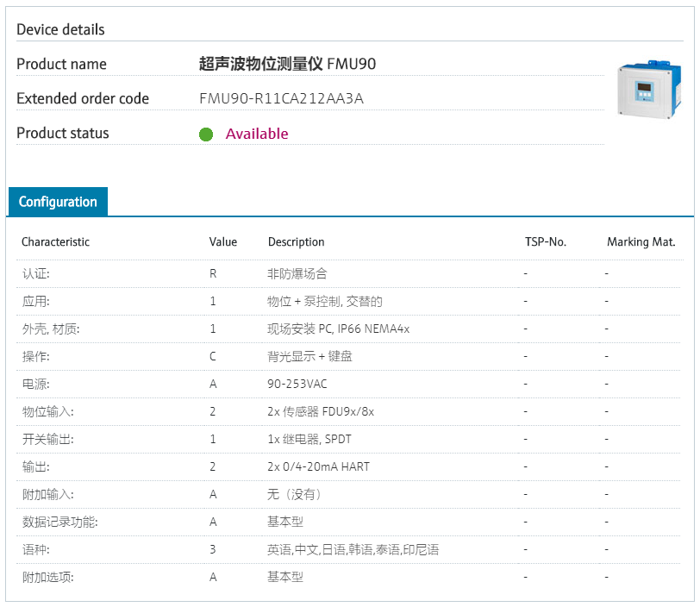Click value 3 in the 语种 row
The height and width of the screenshot is (607, 700).
click(x=213, y=550)
